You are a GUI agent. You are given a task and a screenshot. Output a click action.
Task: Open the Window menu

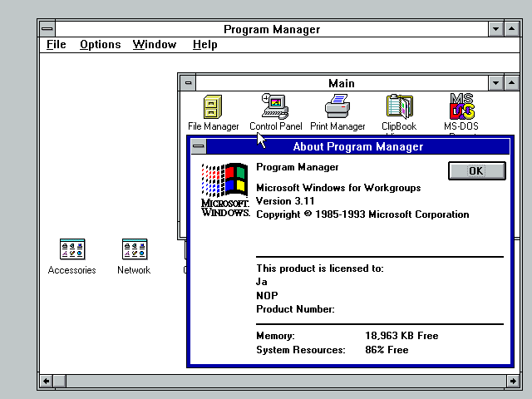pos(155,44)
